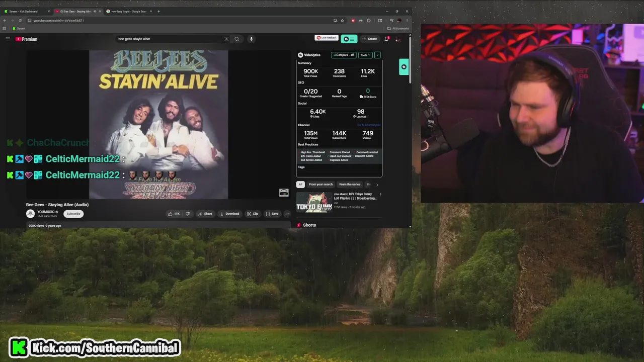
Task: Open the Tools dropdown in Videolytics
Action: coord(365,55)
